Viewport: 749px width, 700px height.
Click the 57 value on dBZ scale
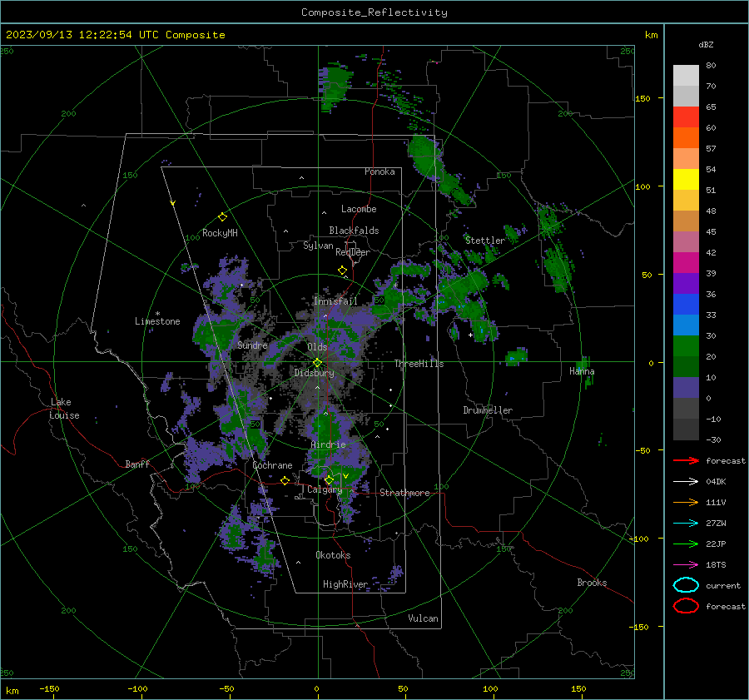click(711, 149)
